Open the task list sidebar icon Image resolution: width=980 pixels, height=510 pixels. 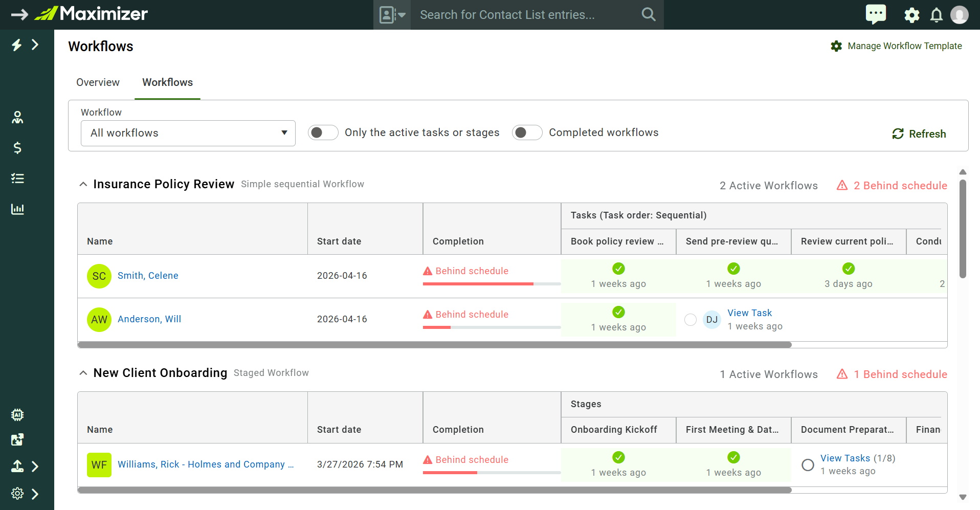point(17,179)
